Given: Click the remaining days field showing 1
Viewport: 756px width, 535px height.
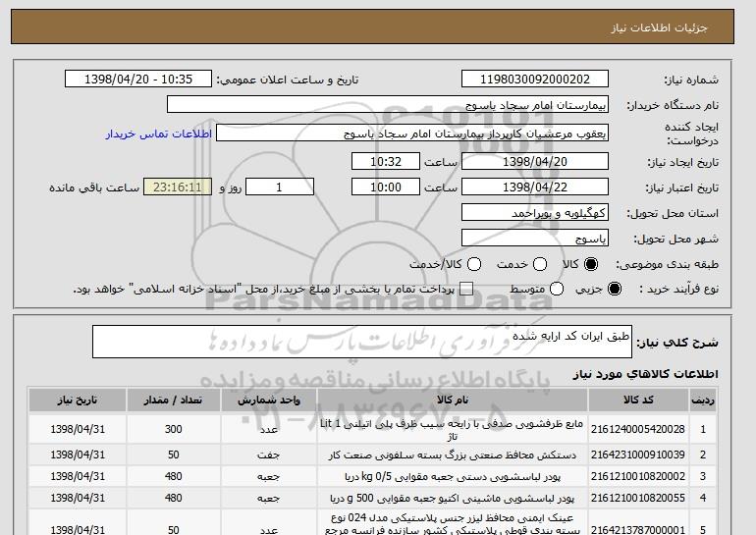Looking at the screenshot, I should pos(280,187).
